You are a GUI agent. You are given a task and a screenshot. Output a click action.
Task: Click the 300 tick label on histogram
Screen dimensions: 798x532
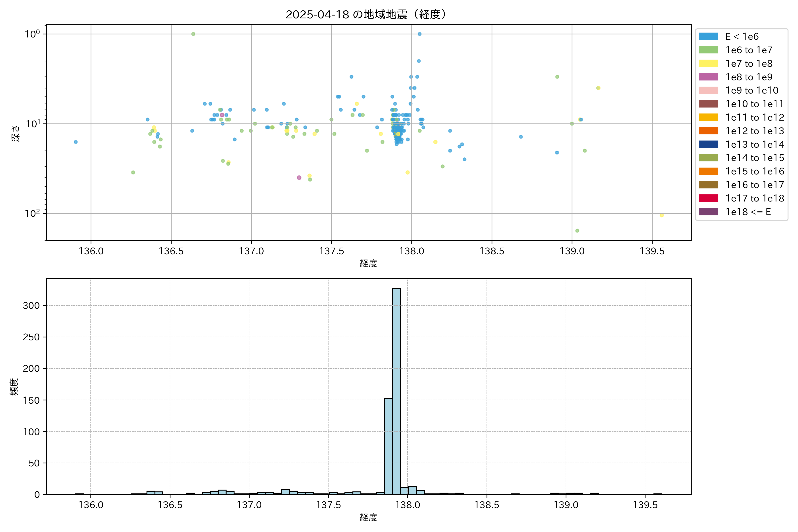31,305
